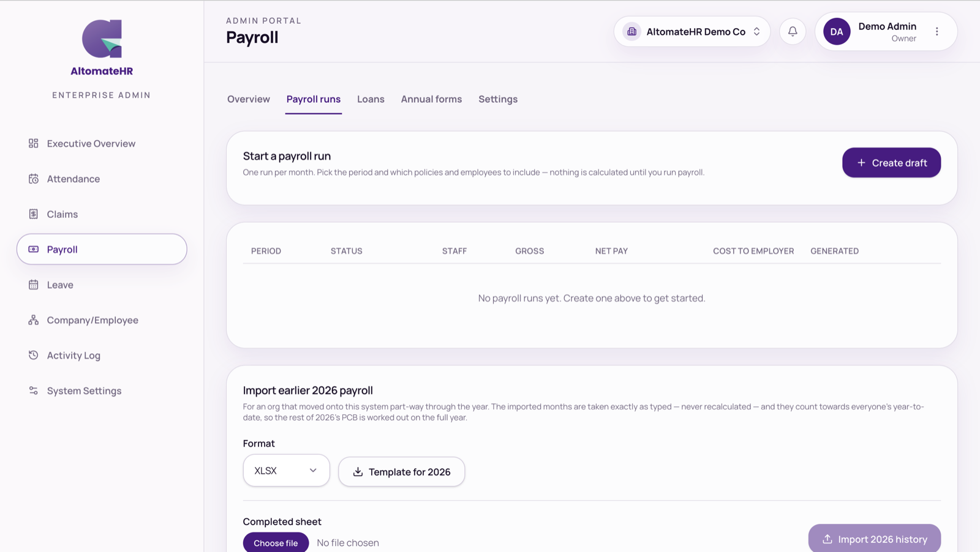Click the Attendance clock icon

point(34,179)
